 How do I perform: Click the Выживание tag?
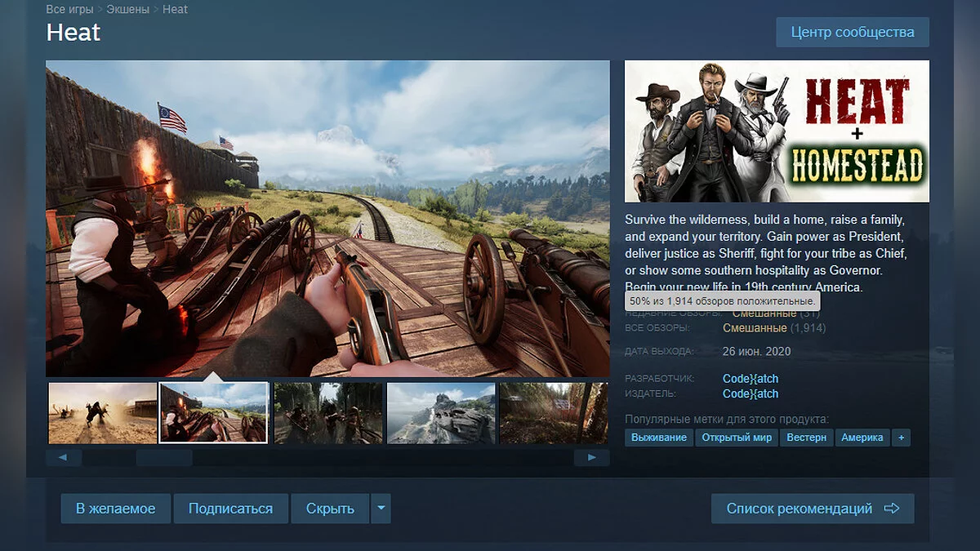[x=659, y=438]
